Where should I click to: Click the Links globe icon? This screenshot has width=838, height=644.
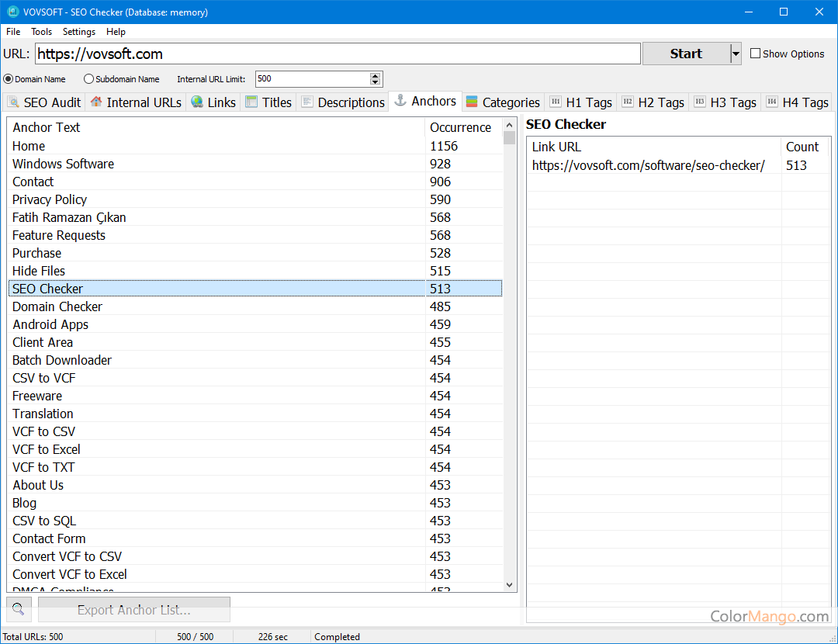pyautogui.click(x=197, y=102)
